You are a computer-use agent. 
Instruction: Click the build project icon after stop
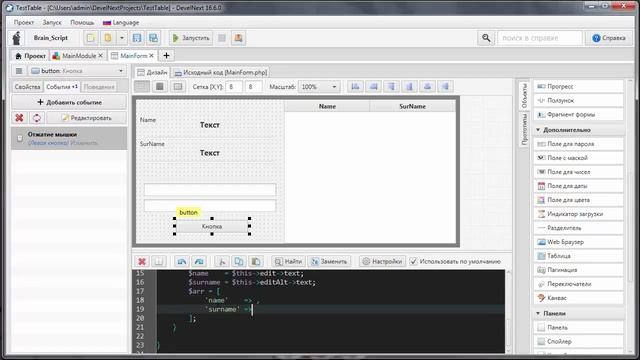(238, 38)
